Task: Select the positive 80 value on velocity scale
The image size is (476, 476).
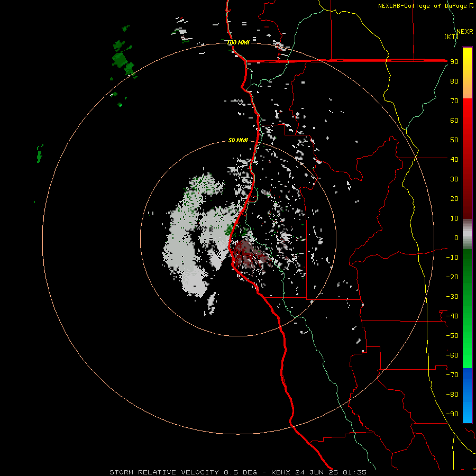Action: point(454,81)
